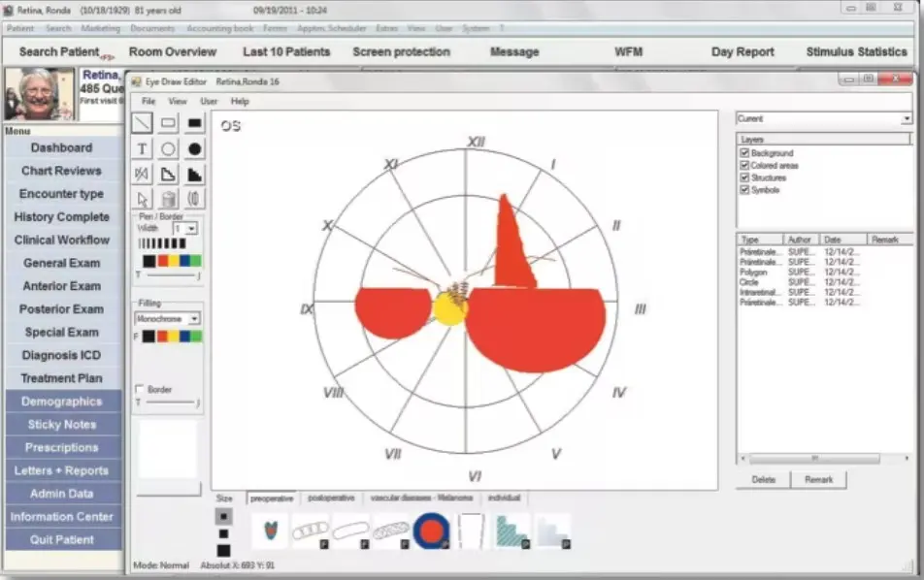
Task: Click the Remark button in annotation panel
Action: click(820, 479)
